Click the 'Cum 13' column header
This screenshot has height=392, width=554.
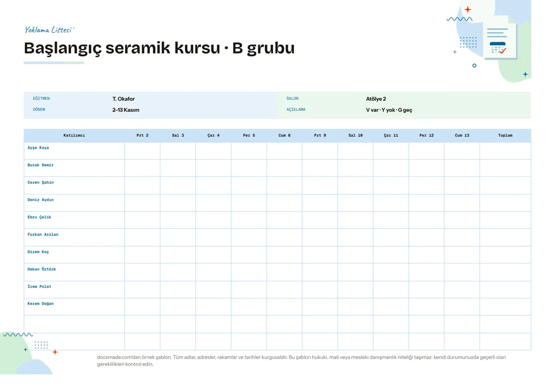coord(462,135)
